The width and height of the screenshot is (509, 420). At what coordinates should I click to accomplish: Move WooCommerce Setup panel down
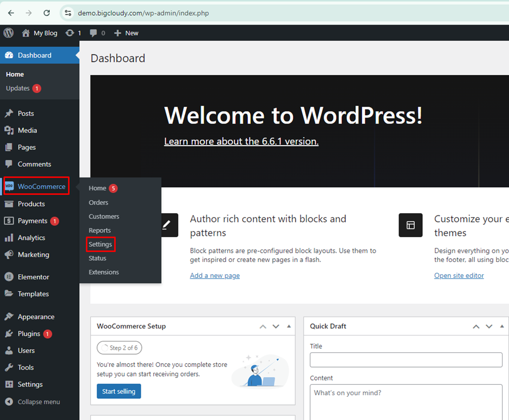[x=276, y=326]
